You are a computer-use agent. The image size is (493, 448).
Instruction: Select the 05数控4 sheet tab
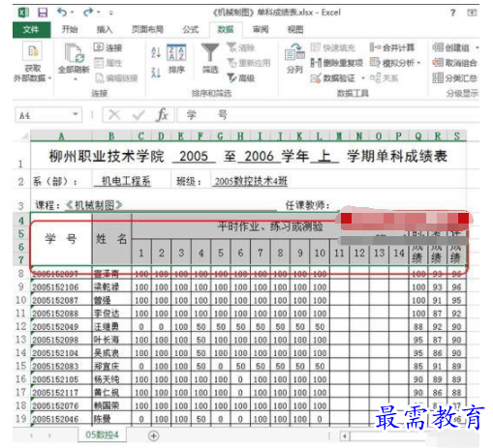pyautogui.click(x=102, y=435)
